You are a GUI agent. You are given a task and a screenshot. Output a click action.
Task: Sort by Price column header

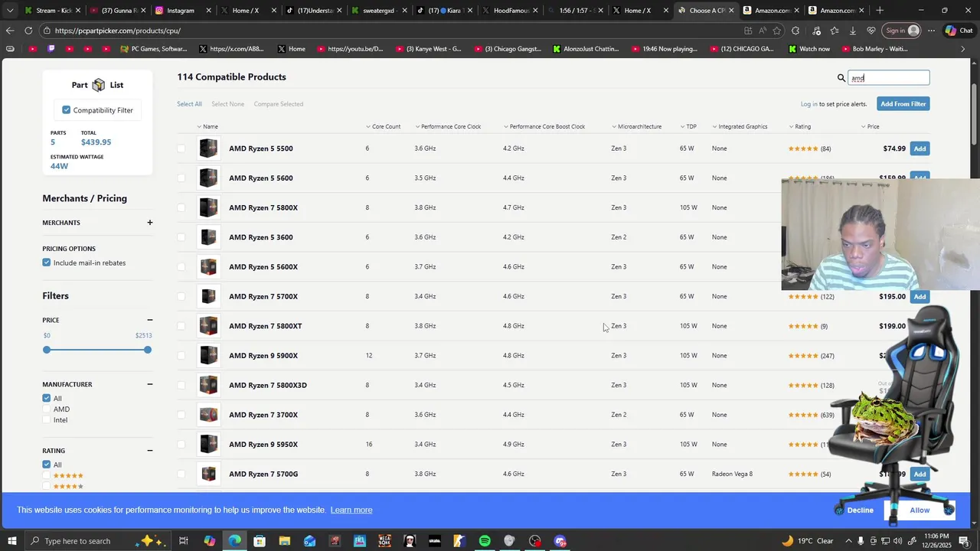coord(871,126)
